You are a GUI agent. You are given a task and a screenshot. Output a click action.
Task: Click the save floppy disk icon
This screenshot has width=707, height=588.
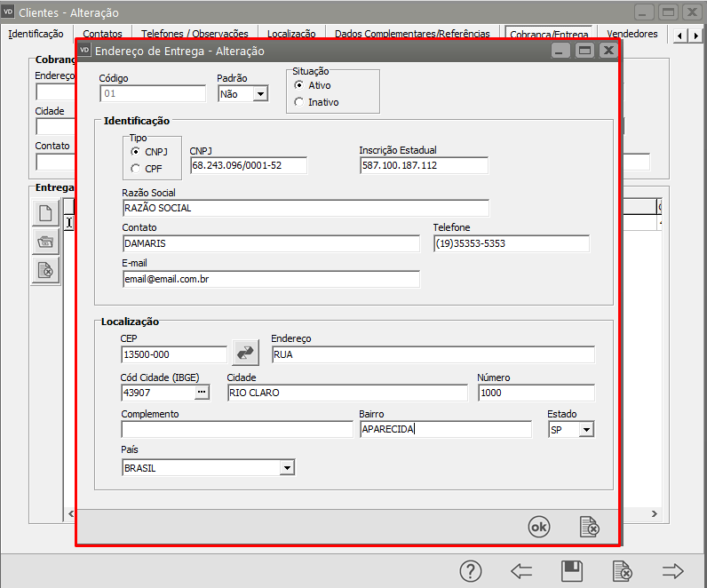tap(572, 570)
